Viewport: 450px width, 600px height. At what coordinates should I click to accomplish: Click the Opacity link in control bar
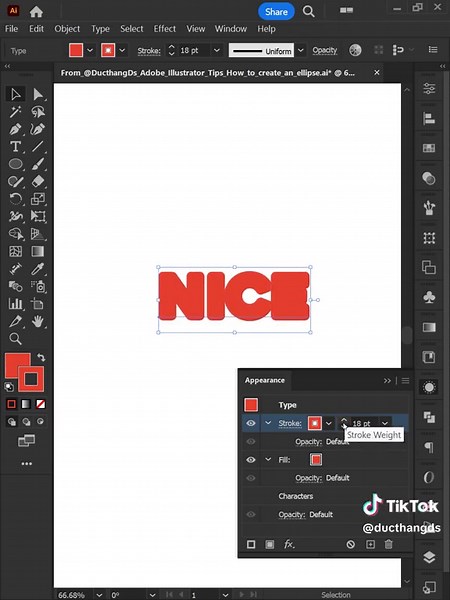coord(324,50)
